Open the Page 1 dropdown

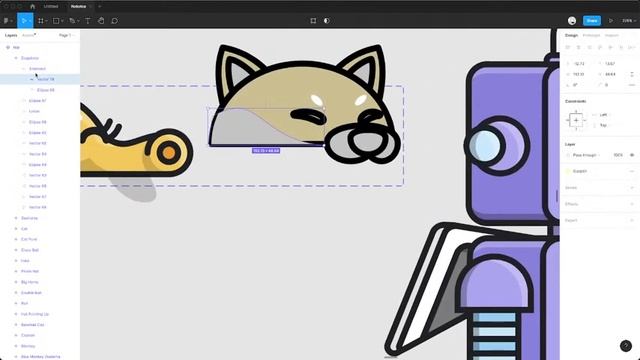coord(67,36)
